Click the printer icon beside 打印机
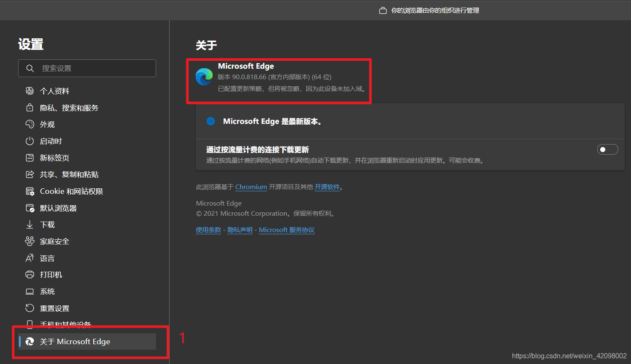The width and height of the screenshot is (631, 364). (30, 275)
